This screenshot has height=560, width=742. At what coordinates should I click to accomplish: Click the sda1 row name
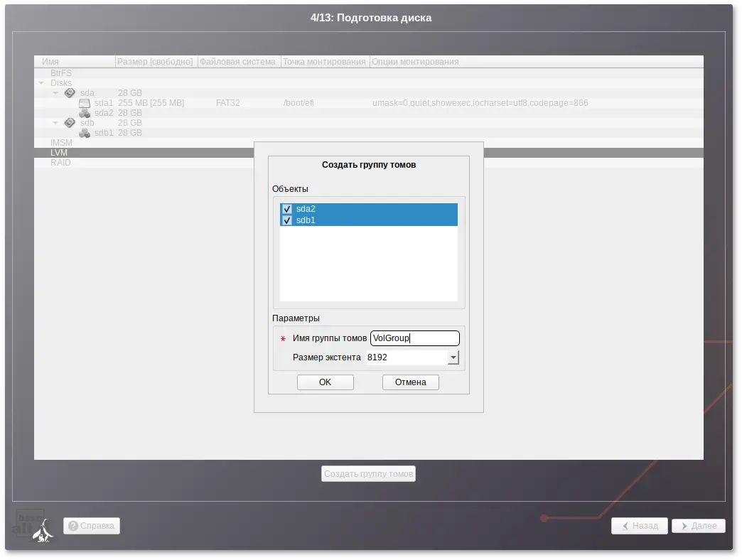(104, 103)
